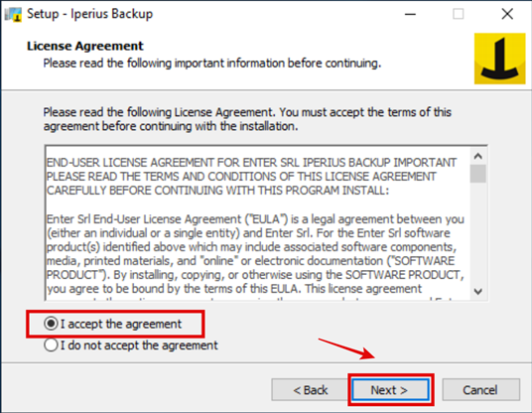Click the "I do not accept the agreement" label text
Image resolution: width=532 pixels, height=413 pixels.
point(139,345)
